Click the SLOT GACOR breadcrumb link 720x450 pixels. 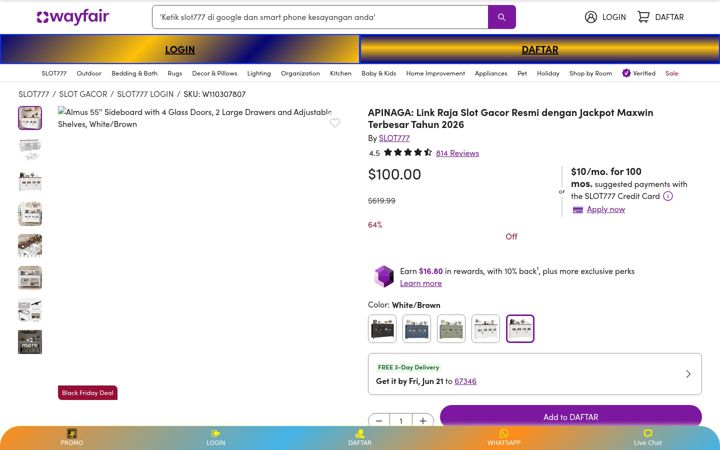[x=83, y=94]
